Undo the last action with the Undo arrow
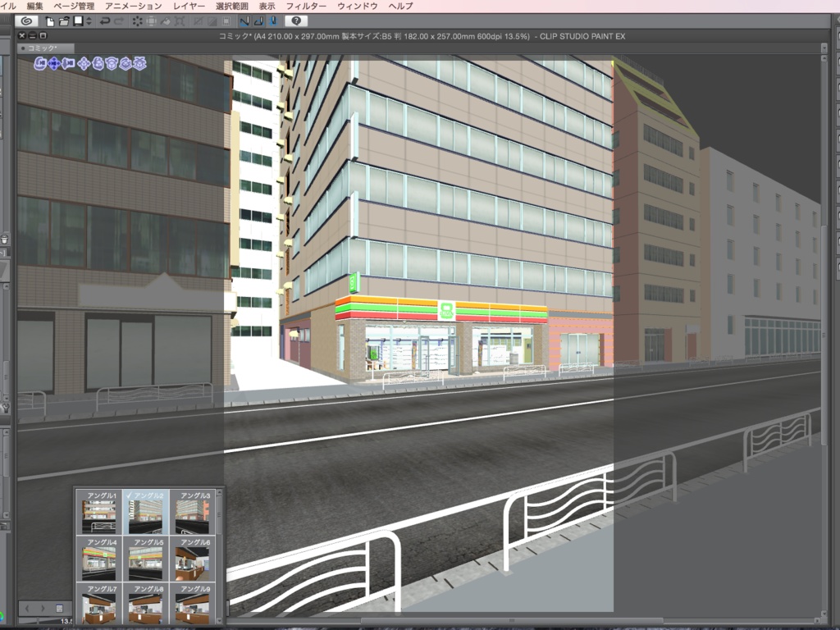Image resolution: width=840 pixels, height=630 pixels. 105,21
